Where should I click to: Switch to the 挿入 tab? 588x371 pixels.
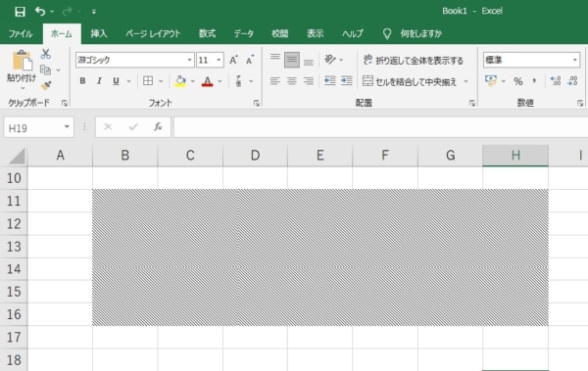[x=99, y=33]
